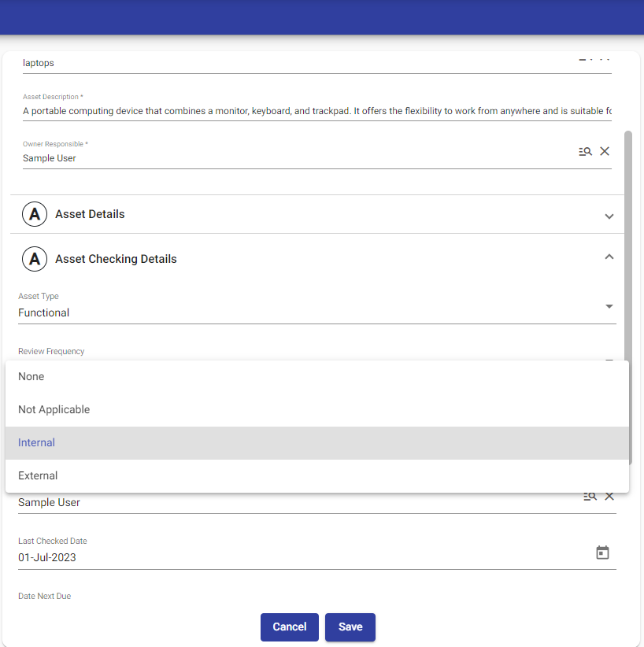Image resolution: width=644 pixels, height=647 pixels.
Task: Choose Not Applicable from the dropdown list
Action: 54,409
